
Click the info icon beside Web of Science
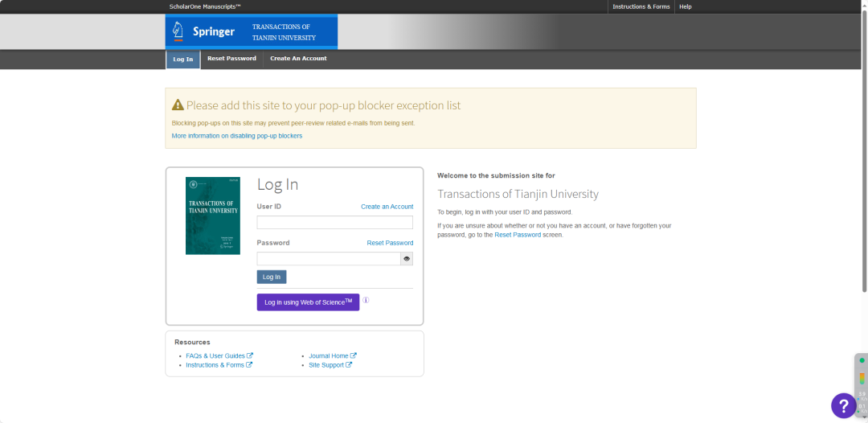(x=366, y=300)
